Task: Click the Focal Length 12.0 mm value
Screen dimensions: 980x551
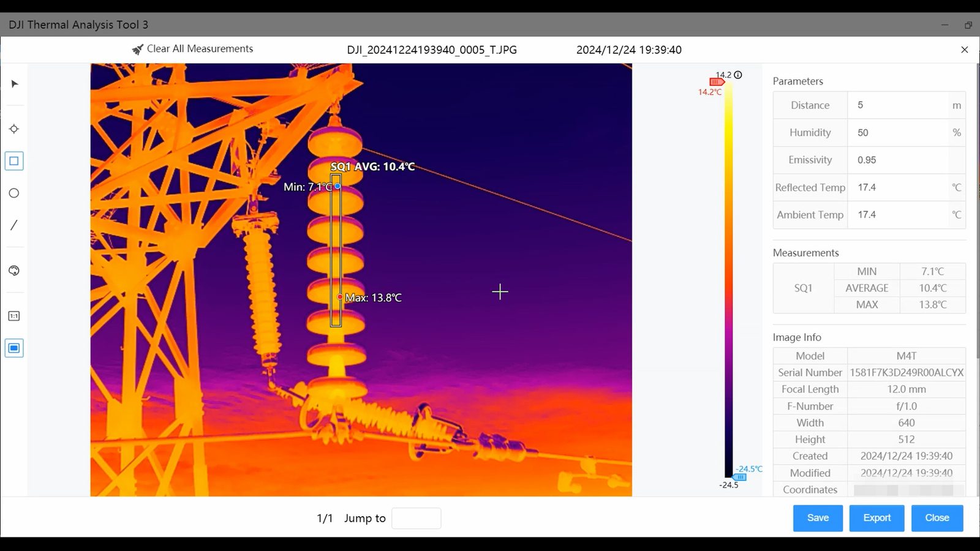Action: click(907, 389)
